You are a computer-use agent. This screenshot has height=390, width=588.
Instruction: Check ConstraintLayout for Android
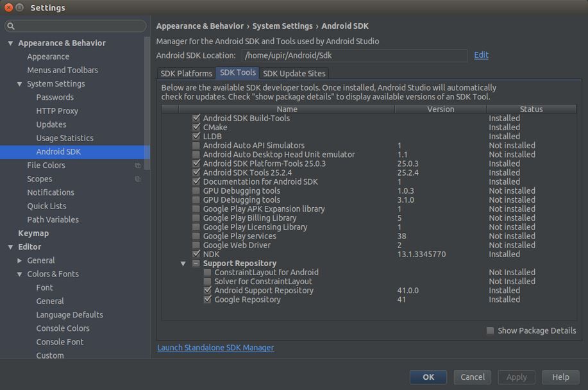207,272
